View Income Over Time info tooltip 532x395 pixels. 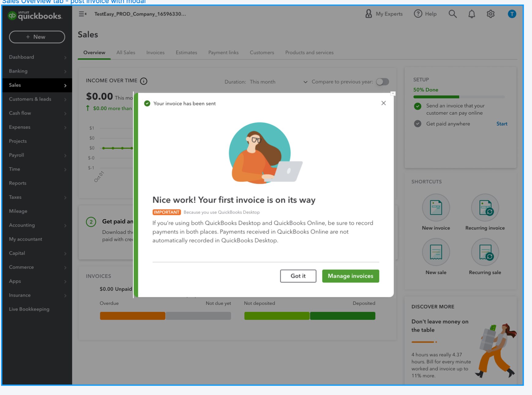[144, 81]
